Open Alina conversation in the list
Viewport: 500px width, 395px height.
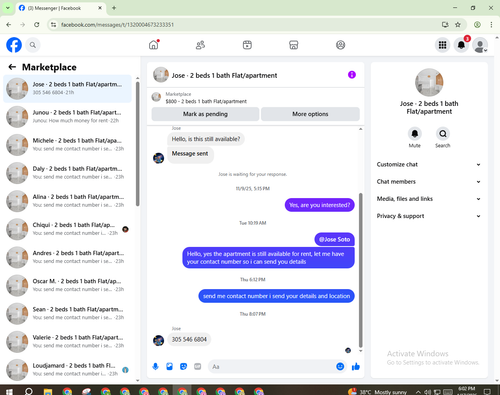(x=67, y=201)
